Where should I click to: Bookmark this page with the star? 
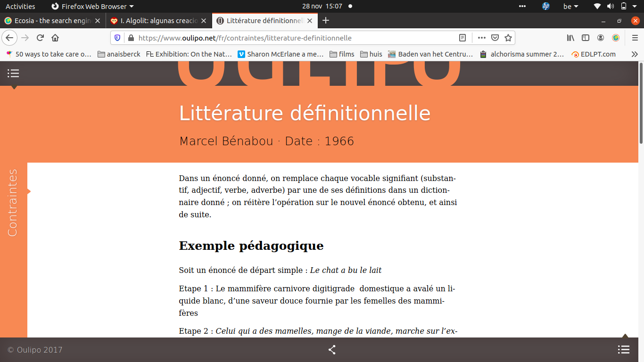pos(508,38)
